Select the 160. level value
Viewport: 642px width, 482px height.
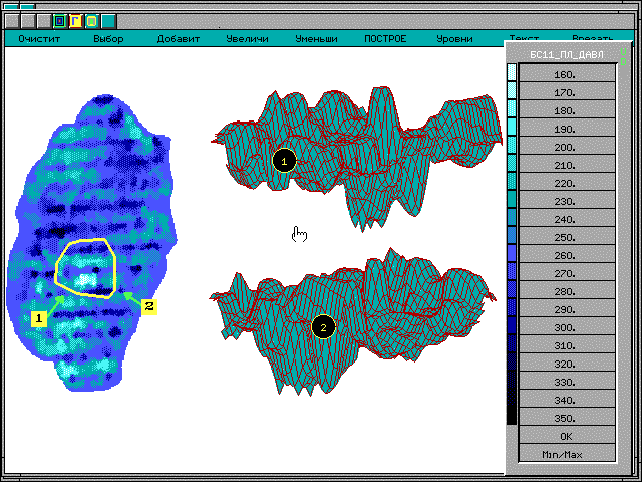click(565, 75)
